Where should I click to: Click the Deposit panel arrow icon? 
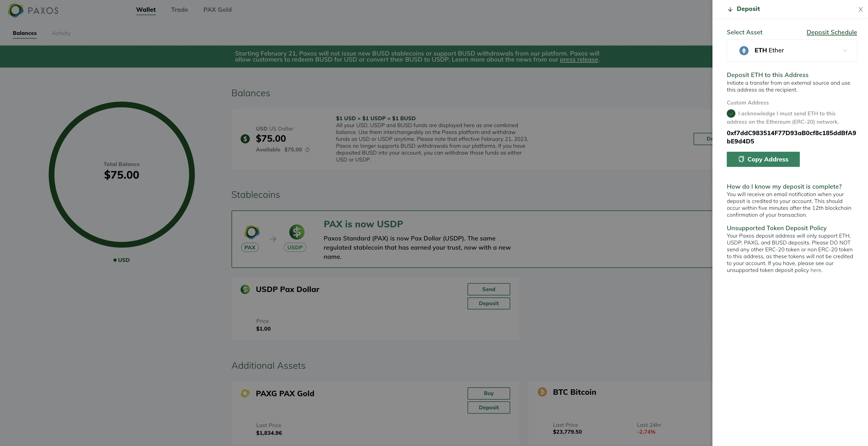(x=730, y=9)
